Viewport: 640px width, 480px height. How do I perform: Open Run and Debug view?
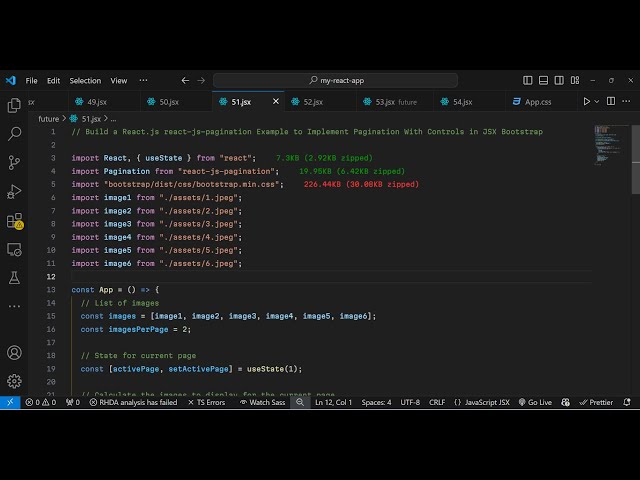click(14, 191)
